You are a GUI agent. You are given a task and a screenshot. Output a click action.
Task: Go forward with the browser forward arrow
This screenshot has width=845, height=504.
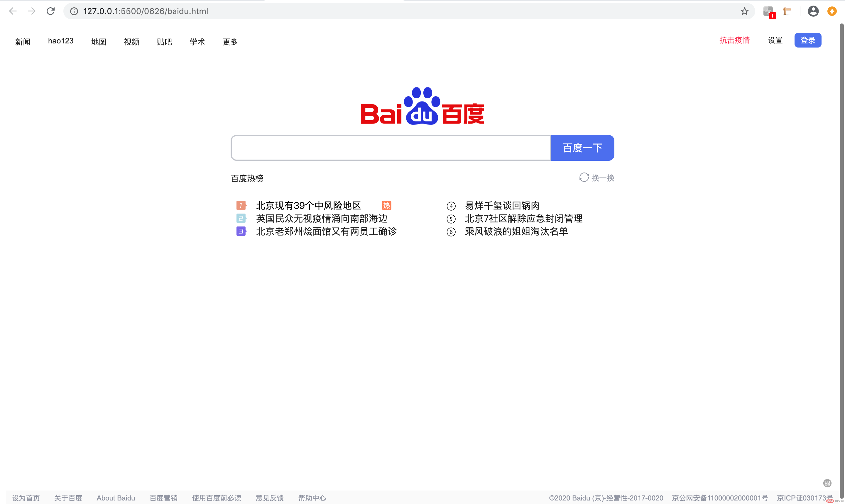pyautogui.click(x=32, y=11)
